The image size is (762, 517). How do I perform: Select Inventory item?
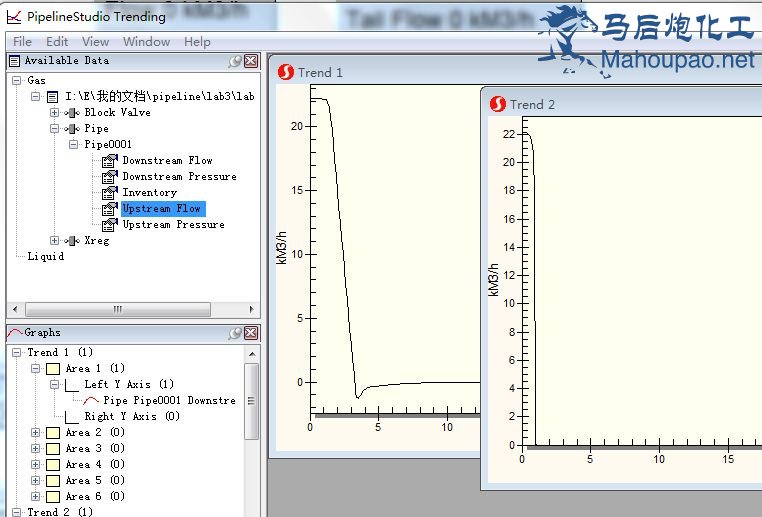coord(150,192)
